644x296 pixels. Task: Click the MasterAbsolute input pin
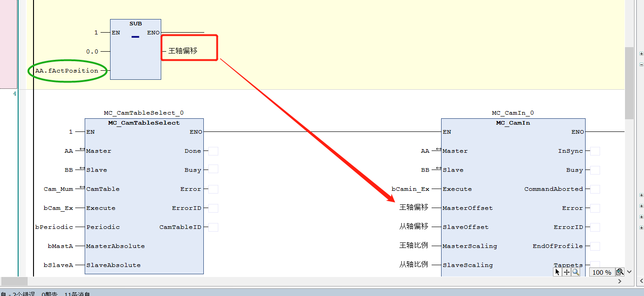pyautogui.click(x=115, y=246)
